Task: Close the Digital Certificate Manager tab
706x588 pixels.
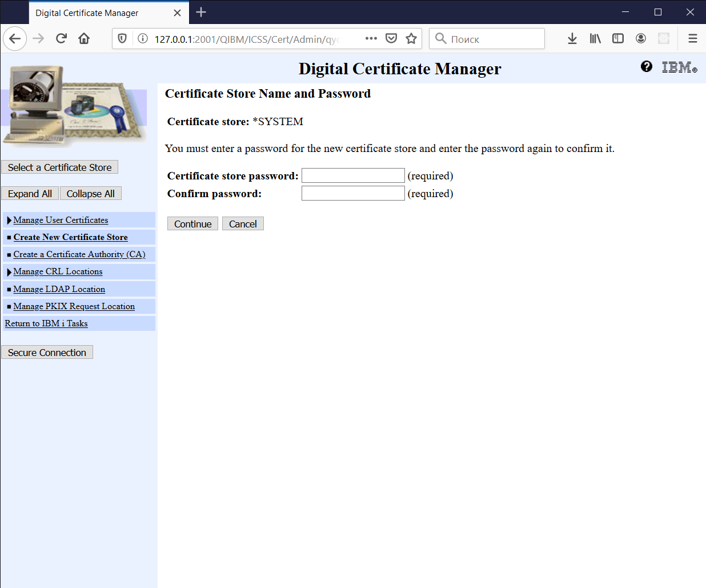Action: [x=177, y=13]
